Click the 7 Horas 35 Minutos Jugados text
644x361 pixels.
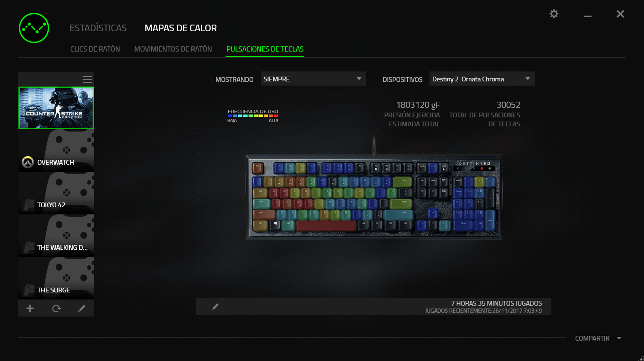point(497,303)
